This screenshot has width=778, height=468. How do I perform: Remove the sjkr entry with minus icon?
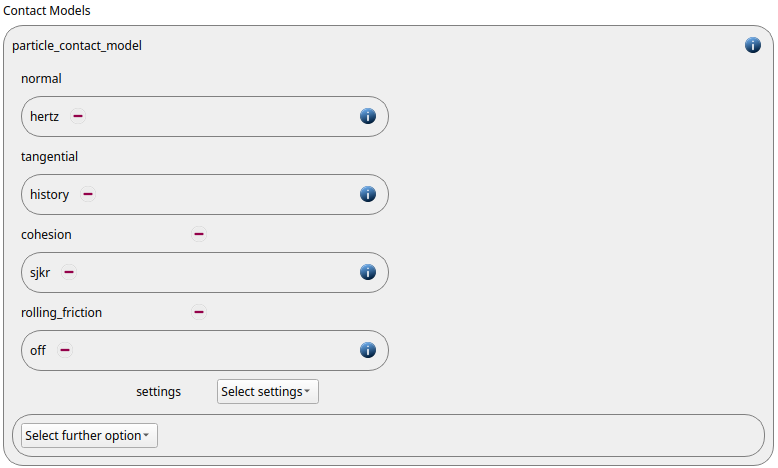[x=68, y=272]
